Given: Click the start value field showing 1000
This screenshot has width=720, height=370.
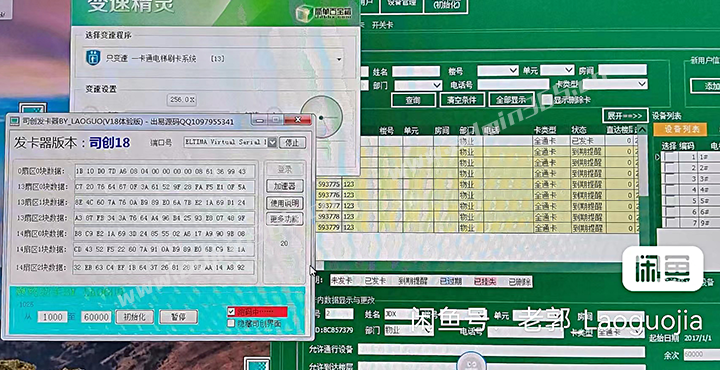Looking at the screenshot, I should 52,317.
